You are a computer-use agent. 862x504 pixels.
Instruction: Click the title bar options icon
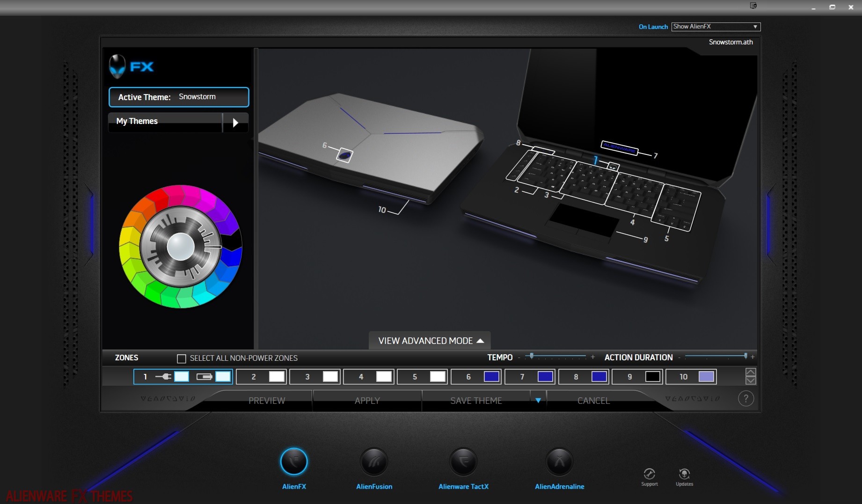pos(753,6)
